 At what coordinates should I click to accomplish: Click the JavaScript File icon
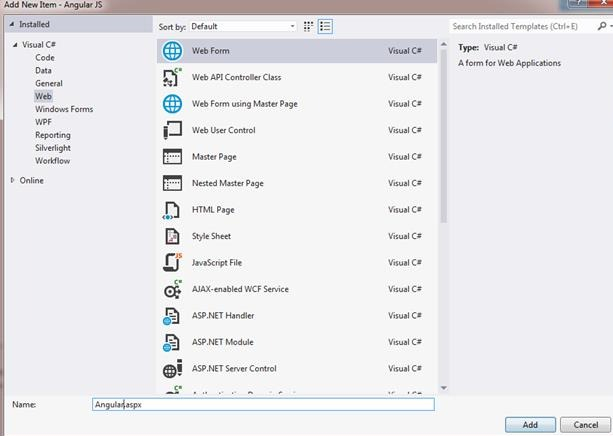coord(172,262)
